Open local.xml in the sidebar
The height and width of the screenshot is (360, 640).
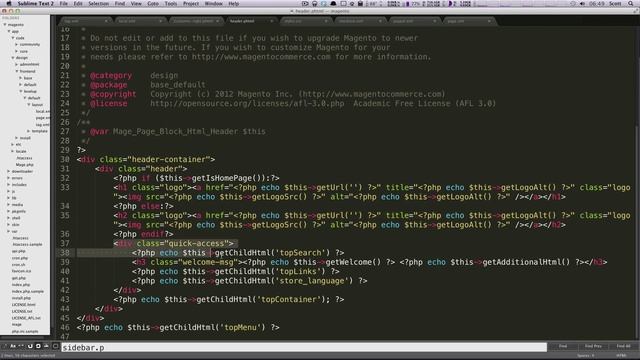click(x=42, y=111)
